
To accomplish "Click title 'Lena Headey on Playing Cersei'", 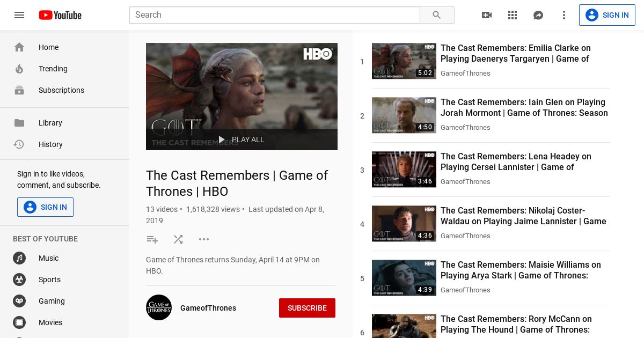I will pos(516,162).
